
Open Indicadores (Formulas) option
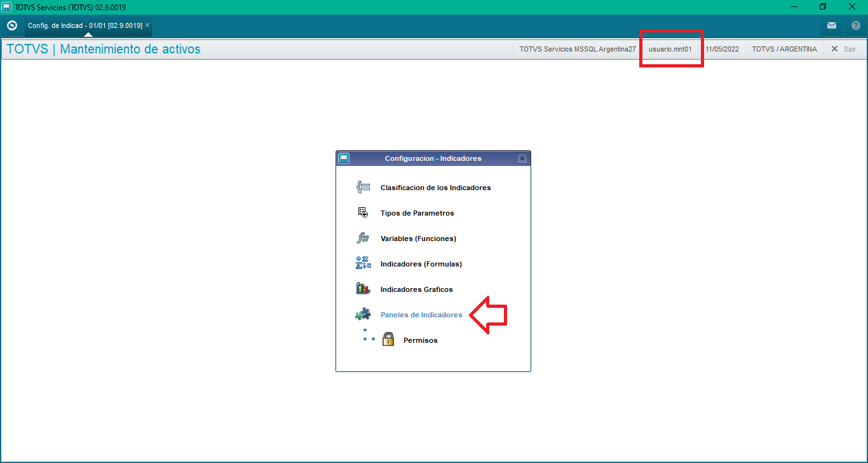click(x=421, y=264)
